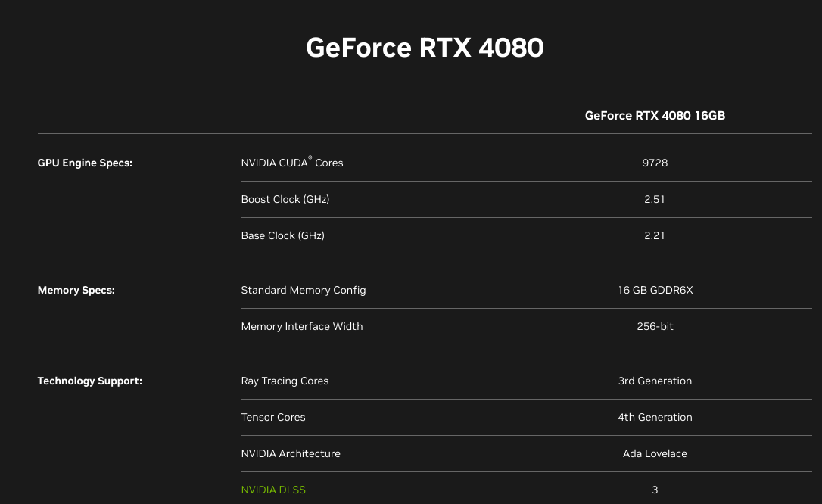Select the Base Clock (GHz) label
The height and width of the screenshot is (504, 822).
[x=282, y=235]
